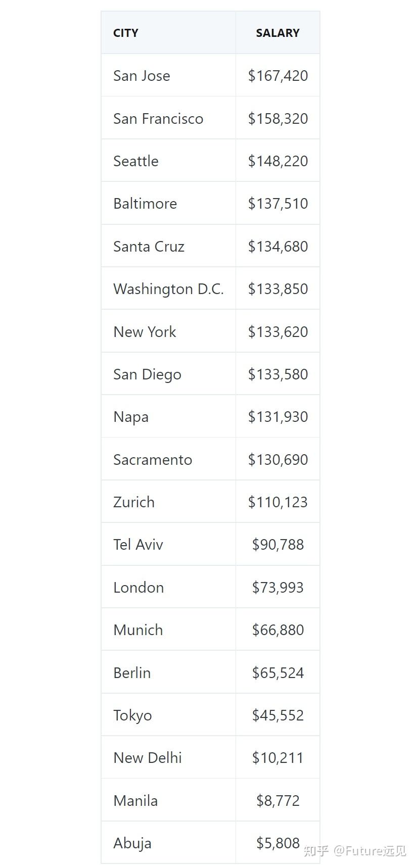This screenshot has height=868, width=417.
Task: Click the Napa city cell
Action: [x=131, y=417]
